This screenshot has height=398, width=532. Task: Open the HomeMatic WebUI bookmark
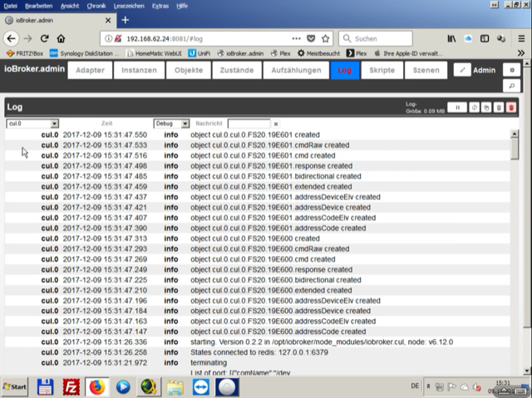click(154, 53)
